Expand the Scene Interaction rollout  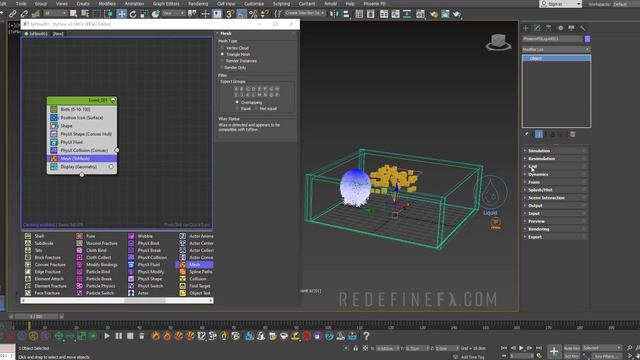click(555, 198)
